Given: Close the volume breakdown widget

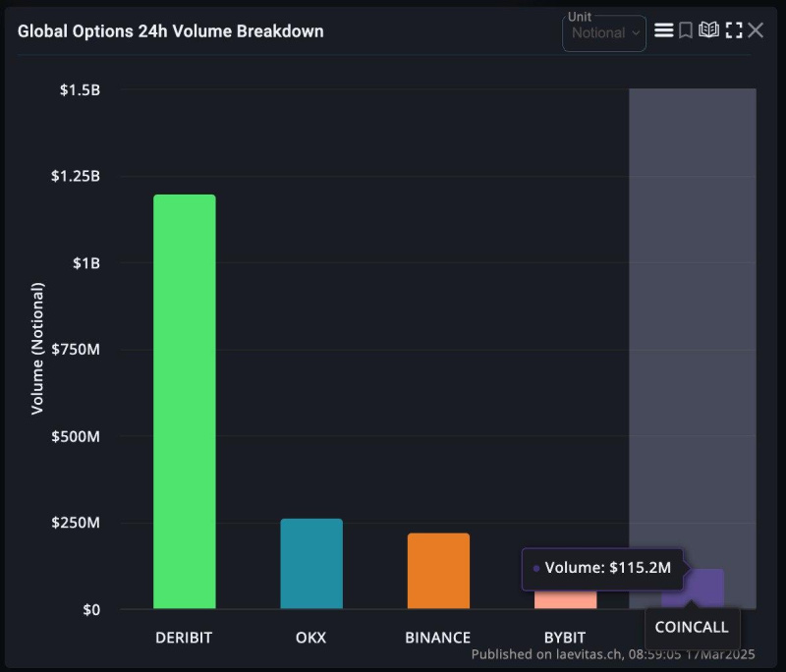Looking at the screenshot, I should point(757,30).
